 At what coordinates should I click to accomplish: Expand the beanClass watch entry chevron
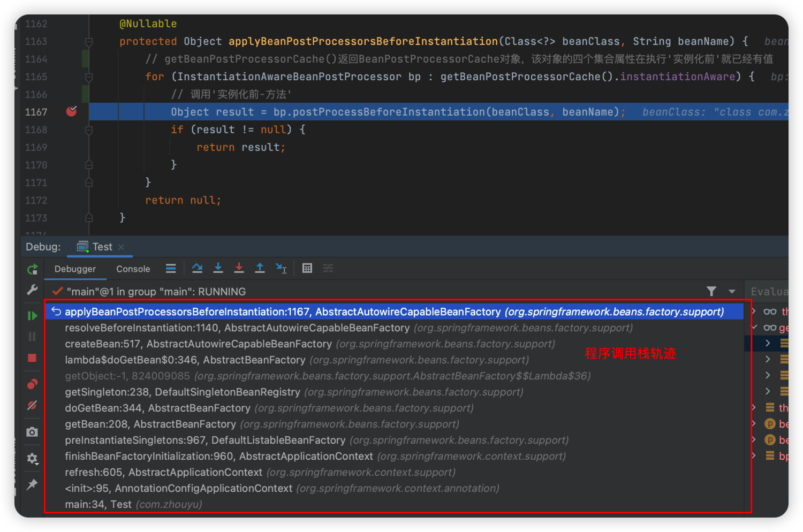[754, 424]
